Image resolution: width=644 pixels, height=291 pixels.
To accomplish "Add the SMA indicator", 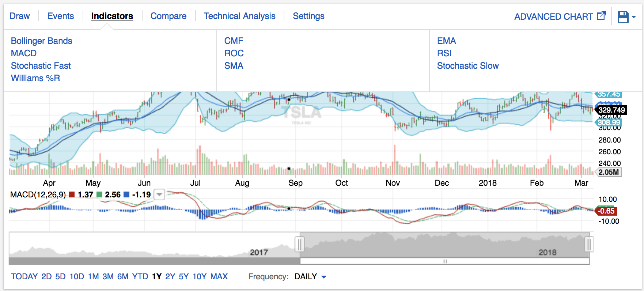I will pyautogui.click(x=234, y=66).
